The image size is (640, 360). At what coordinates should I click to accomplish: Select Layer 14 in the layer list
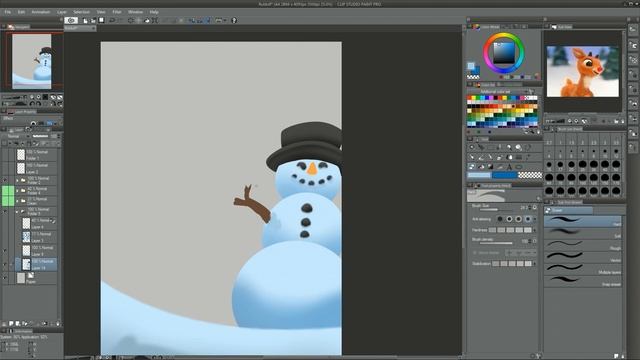click(36, 264)
